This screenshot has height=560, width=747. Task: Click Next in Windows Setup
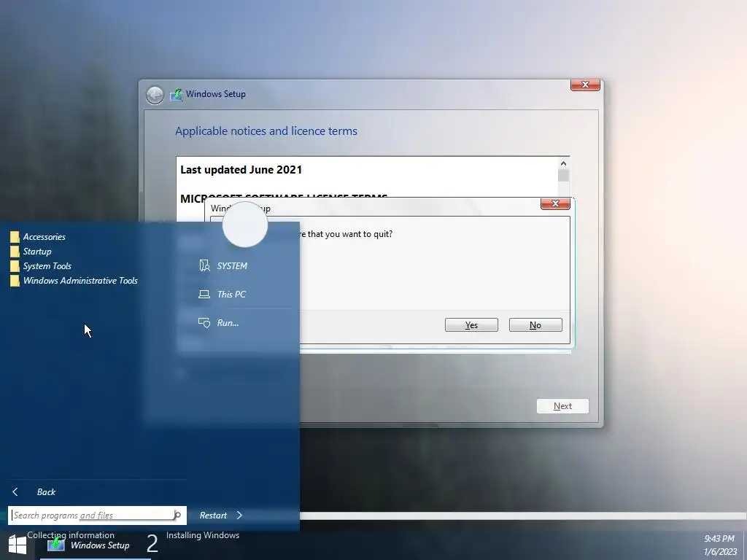click(562, 406)
